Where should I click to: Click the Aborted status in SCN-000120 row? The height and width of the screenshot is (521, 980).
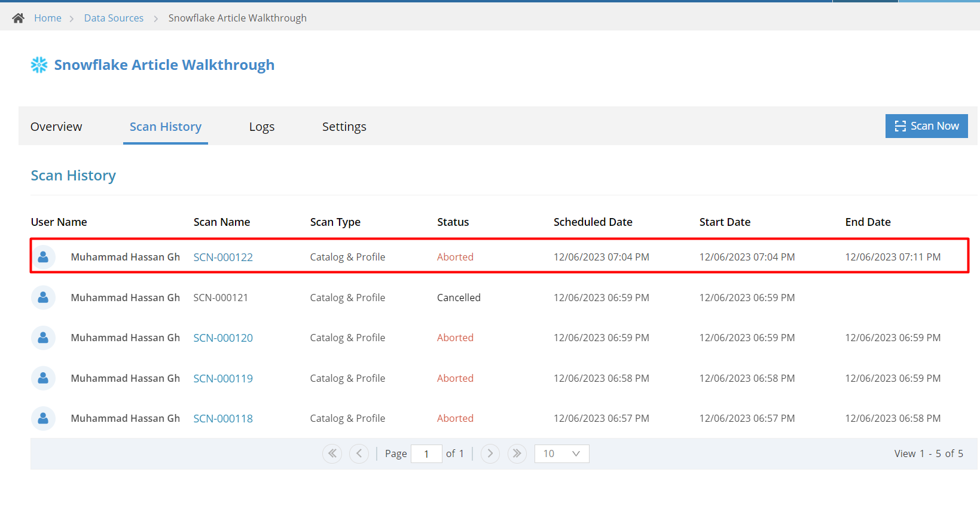point(455,338)
